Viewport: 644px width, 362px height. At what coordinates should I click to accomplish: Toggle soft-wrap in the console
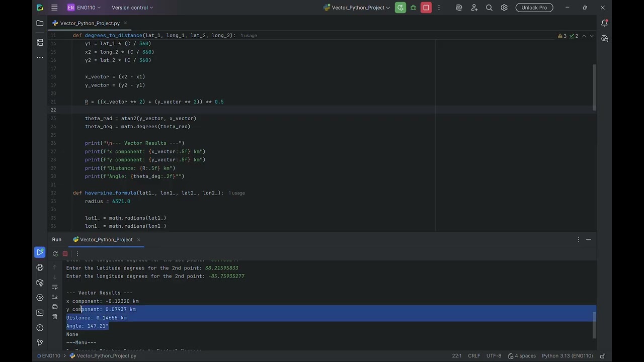click(55, 287)
